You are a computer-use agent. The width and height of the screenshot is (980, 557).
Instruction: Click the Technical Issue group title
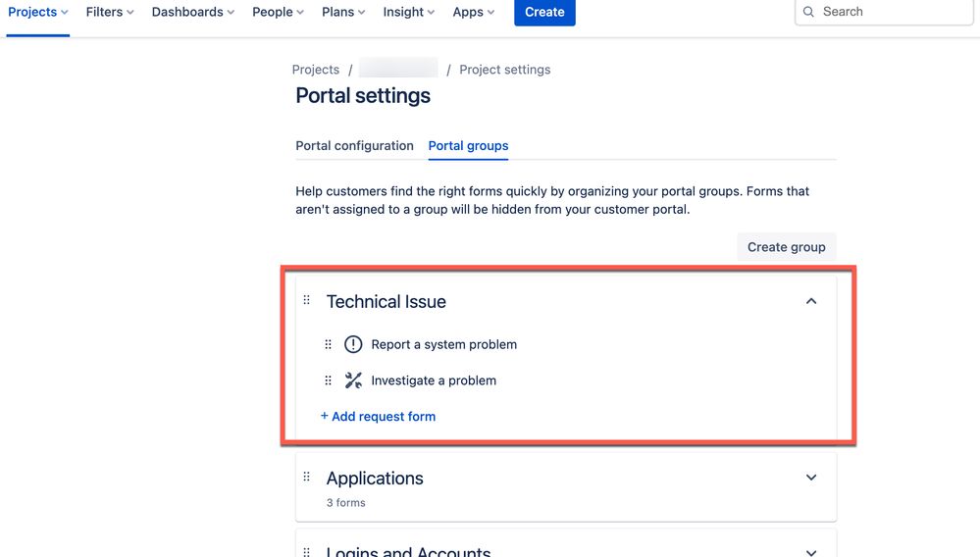386,302
